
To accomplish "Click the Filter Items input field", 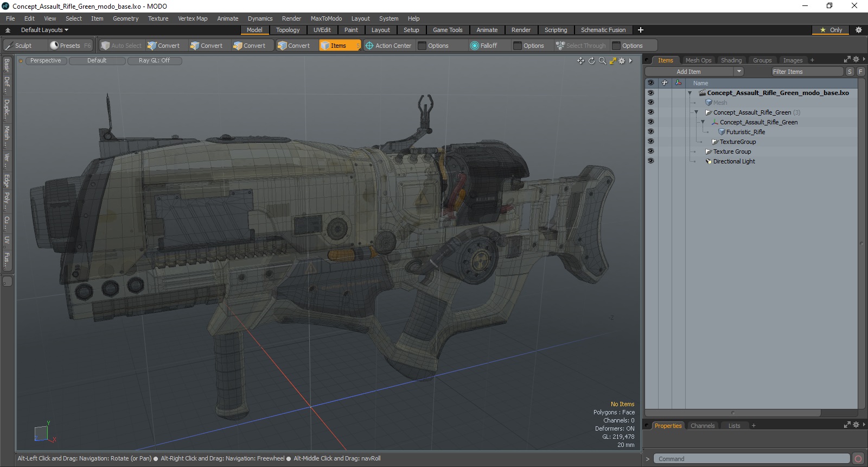I will tap(807, 71).
